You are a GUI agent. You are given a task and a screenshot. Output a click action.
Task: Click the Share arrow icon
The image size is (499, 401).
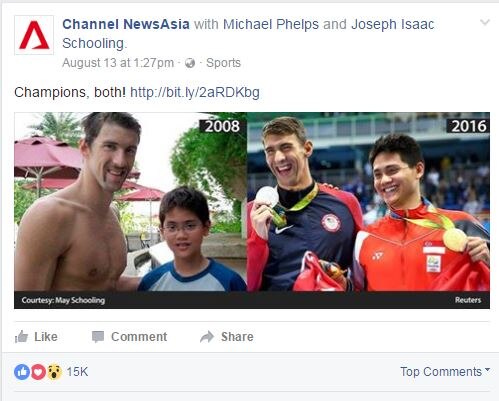[207, 337]
